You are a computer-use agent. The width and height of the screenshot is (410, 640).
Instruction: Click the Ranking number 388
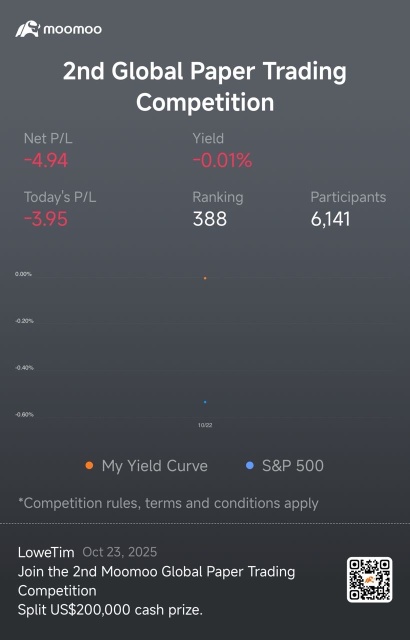click(210, 219)
